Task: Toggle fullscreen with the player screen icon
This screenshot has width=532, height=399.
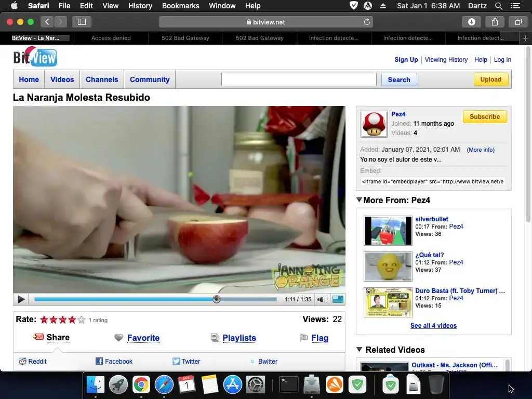Action: 338,299
